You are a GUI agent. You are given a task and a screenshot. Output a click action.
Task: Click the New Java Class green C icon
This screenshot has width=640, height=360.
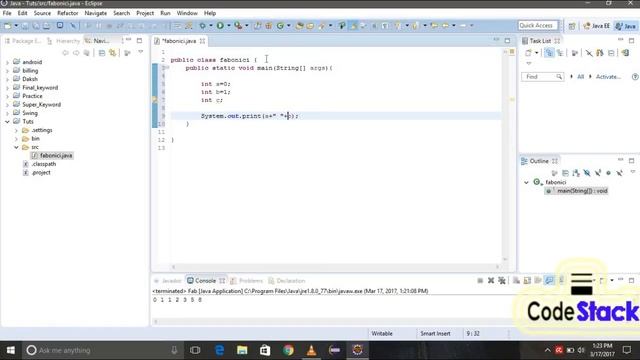[x=280, y=25]
